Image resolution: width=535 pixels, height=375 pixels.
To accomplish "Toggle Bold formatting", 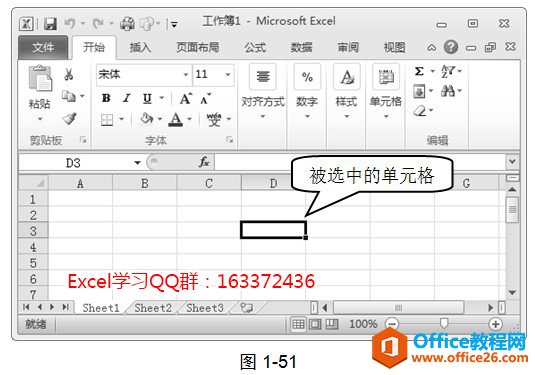I will pyautogui.click(x=106, y=98).
